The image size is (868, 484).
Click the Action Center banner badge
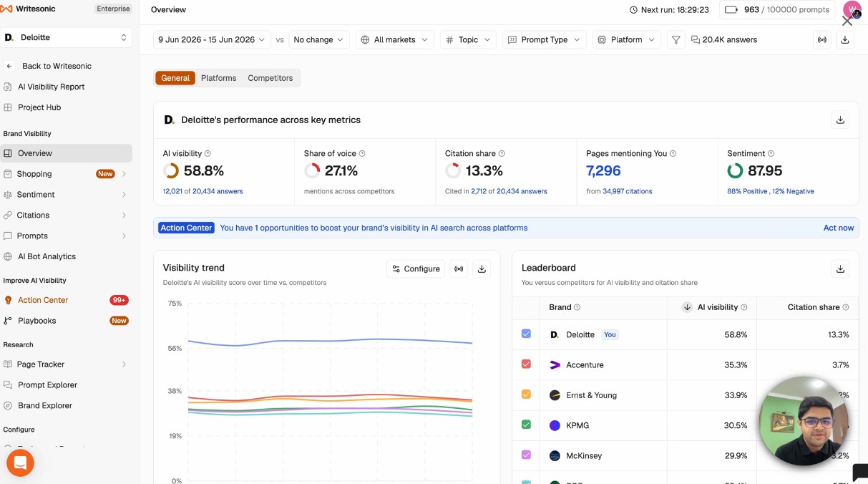click(x=186, y=228)
